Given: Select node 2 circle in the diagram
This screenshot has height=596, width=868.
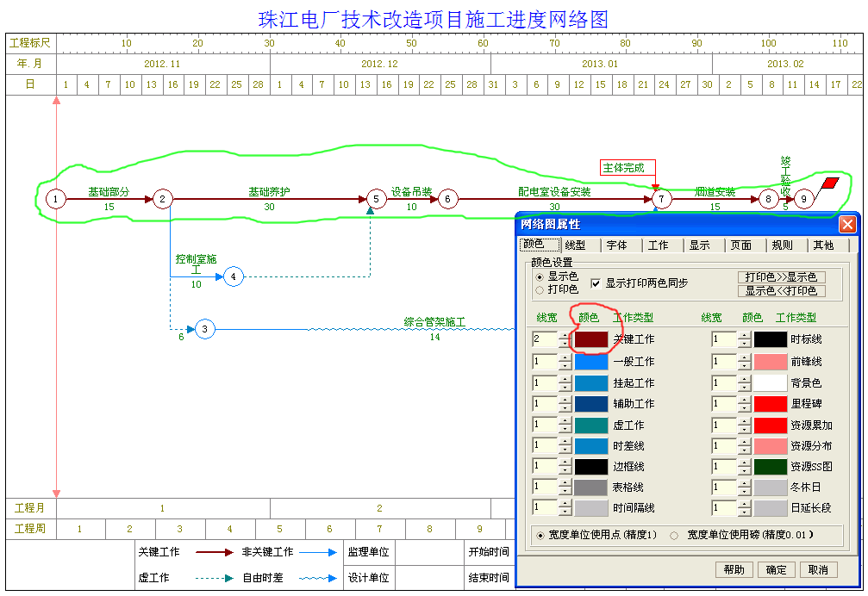Looking at the screenshot, I should pyautogui.click(x=162, y=199).
